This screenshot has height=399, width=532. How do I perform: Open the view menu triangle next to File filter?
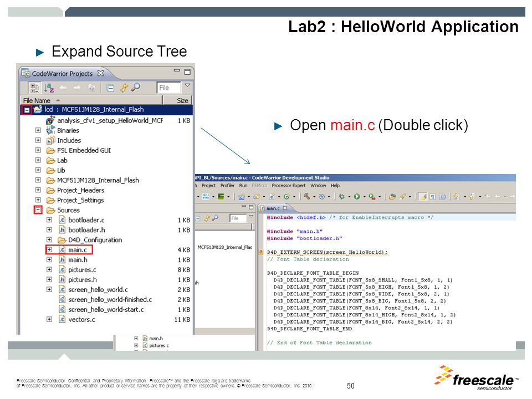coord(187,85)
